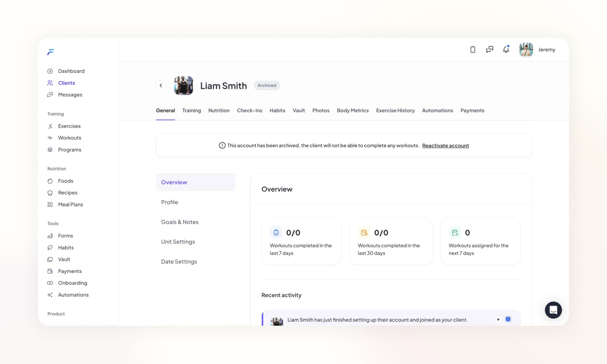This screenshot has width=607, height=364.
Task: Open Unit Settings section
Action: 178,242
